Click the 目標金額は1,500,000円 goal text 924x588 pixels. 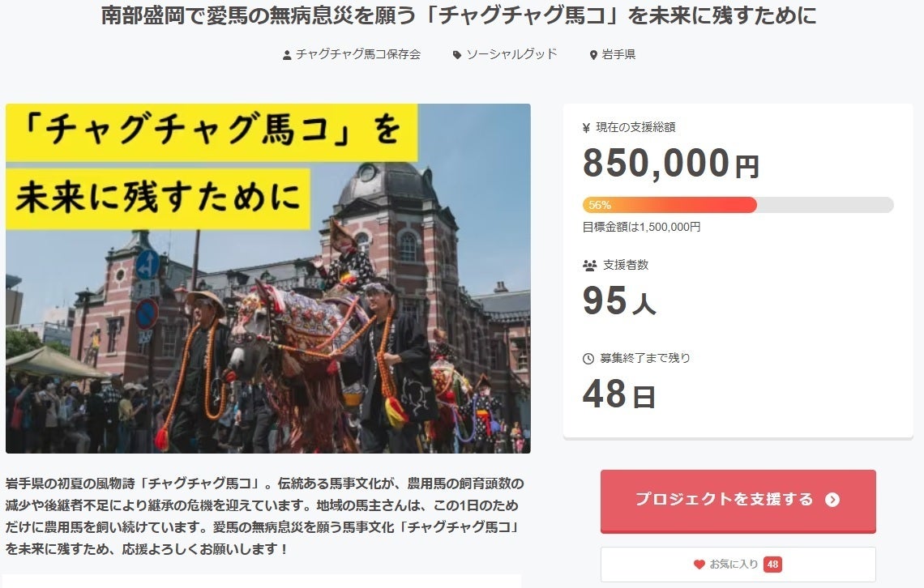(641, 228)
